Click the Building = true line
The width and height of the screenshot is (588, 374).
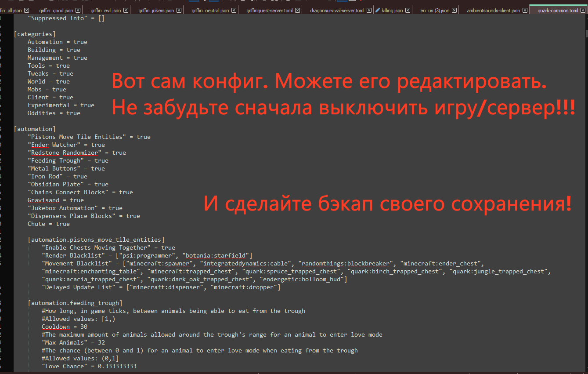point(54,50)
